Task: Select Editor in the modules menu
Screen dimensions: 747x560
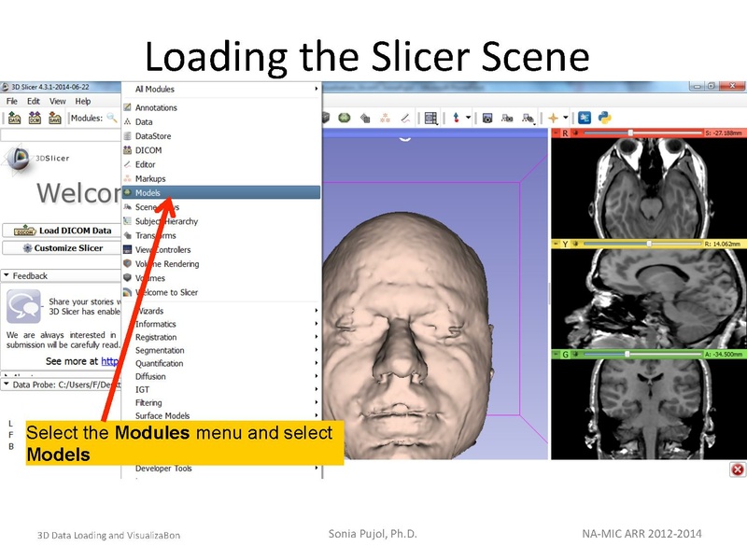Action: [x=221, y=164]
